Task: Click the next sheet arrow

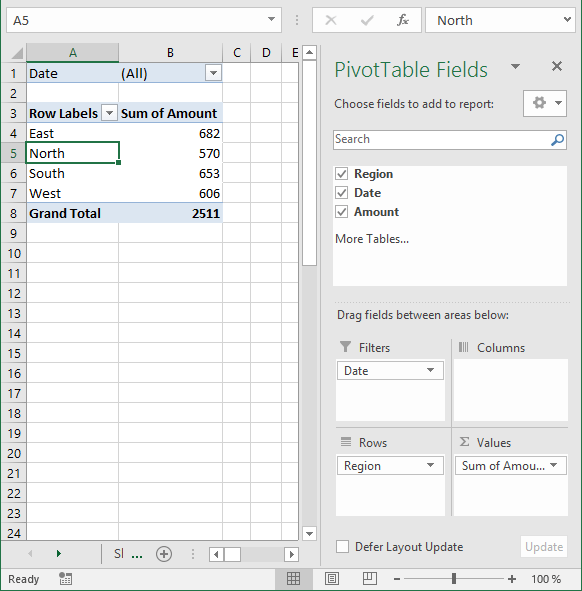Action: click(58, 553)
